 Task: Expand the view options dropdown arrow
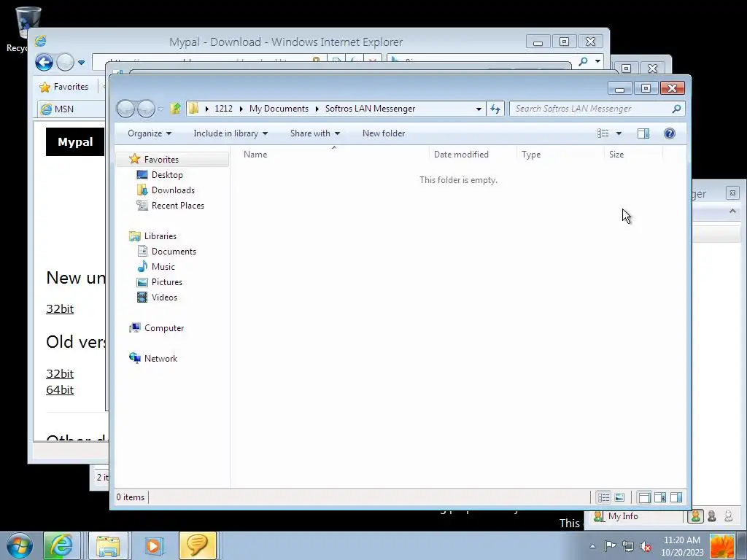pyautogui.click(x=619, y=133)
